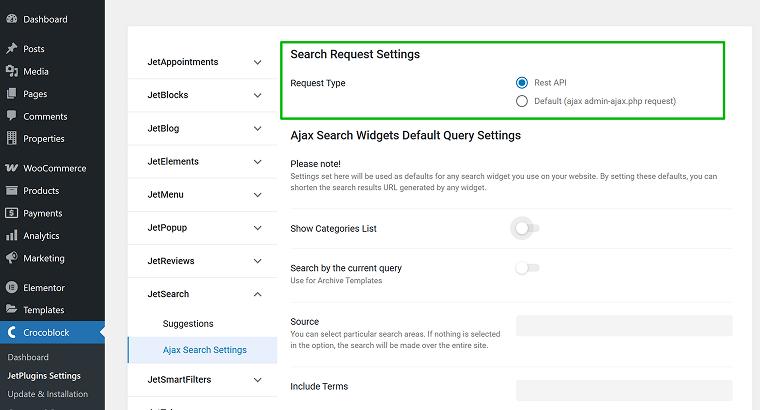This screenshot has height=410, width=760.
Task: Open Suggestions under JetSearch
Action: coord(188,324)
